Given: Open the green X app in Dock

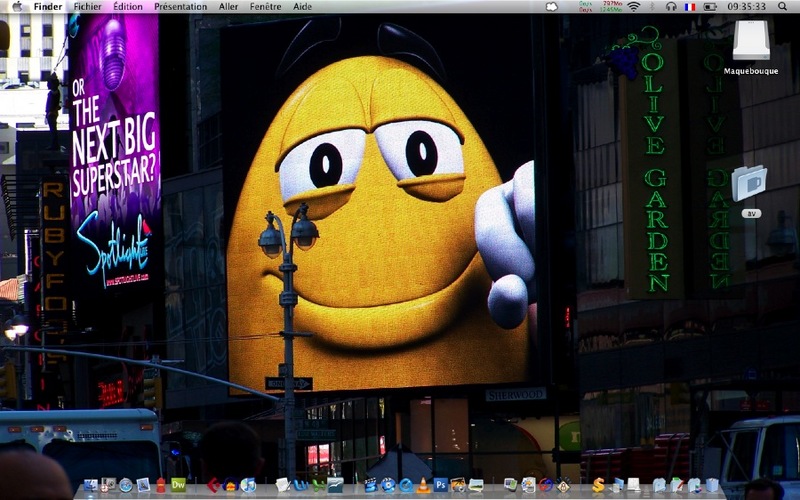Looking at the screenshot, I should 318,485.
